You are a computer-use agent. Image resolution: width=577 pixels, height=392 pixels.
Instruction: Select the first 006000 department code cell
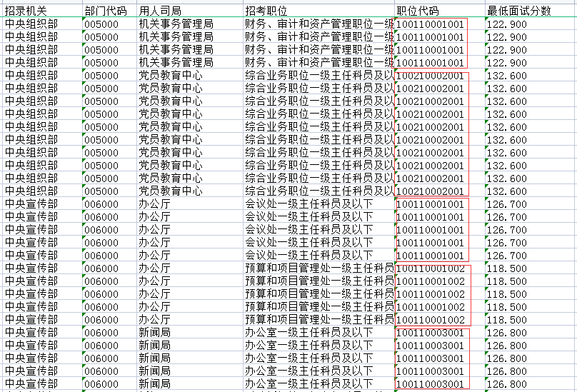tap(109, 204)
